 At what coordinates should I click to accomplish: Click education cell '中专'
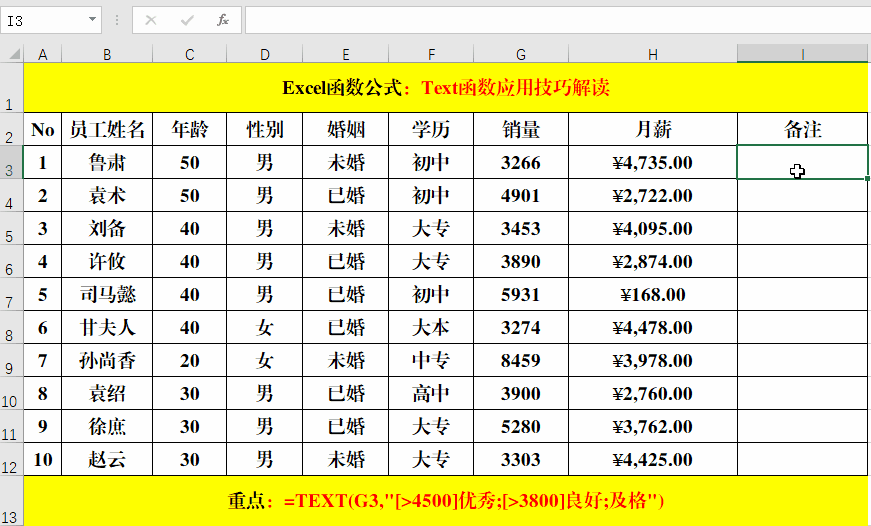click(431, 360)
